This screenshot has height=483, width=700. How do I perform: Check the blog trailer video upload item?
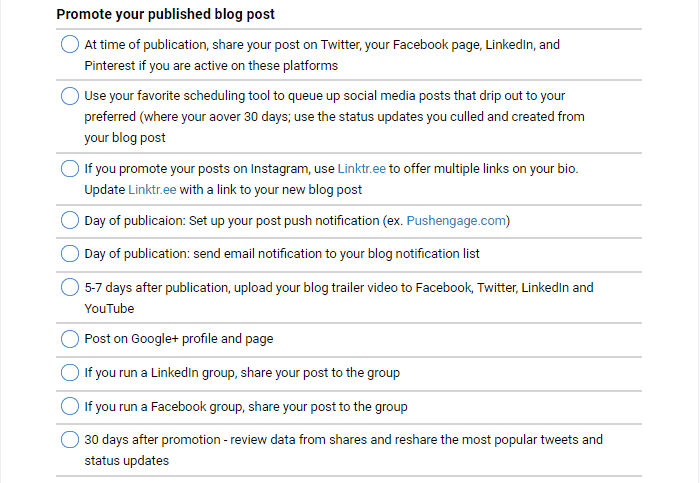(70, 287)
